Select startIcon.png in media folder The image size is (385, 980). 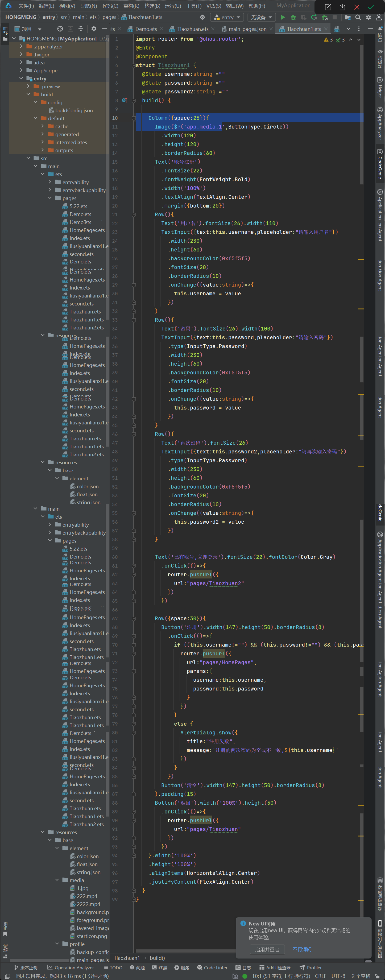tap(89, 936)
